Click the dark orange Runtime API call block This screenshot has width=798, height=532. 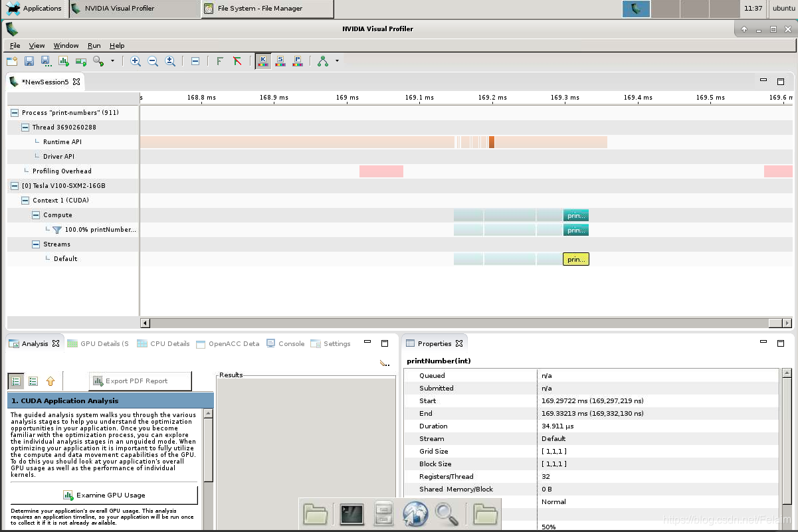492,142
